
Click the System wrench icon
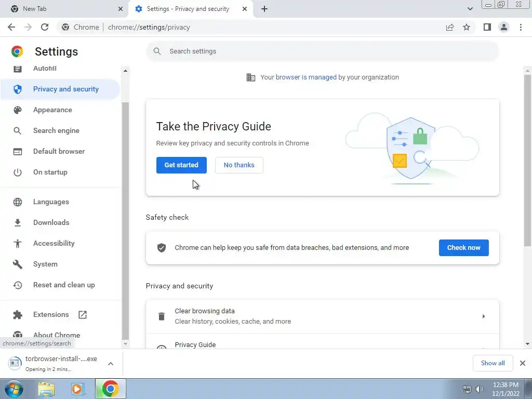click(17, 264)
